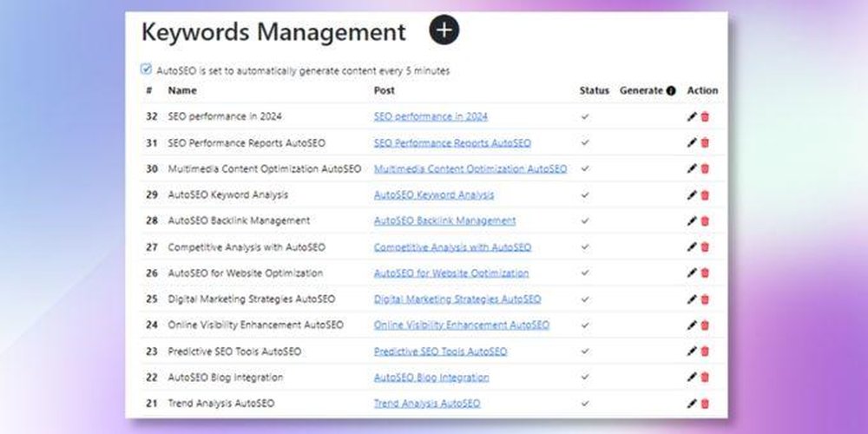Delete keyword 30 Multimedia Content Optimization

coord(705,169)
